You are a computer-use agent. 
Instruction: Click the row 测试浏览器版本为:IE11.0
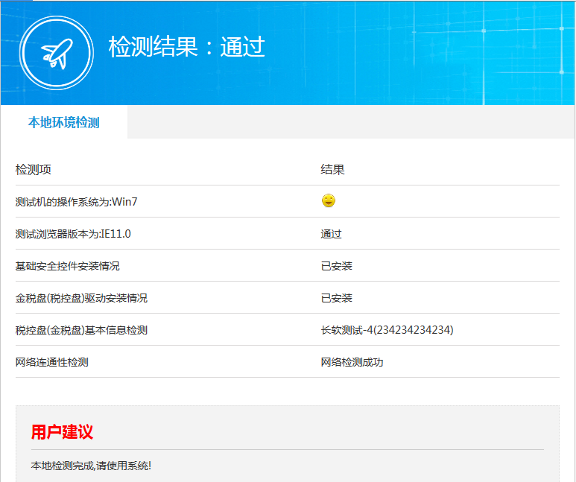[288, 234]
